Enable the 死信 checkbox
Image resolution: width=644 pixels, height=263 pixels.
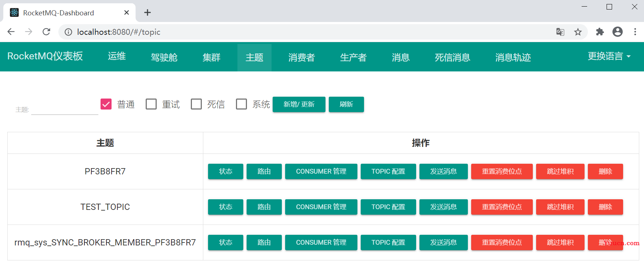[196, 104]
